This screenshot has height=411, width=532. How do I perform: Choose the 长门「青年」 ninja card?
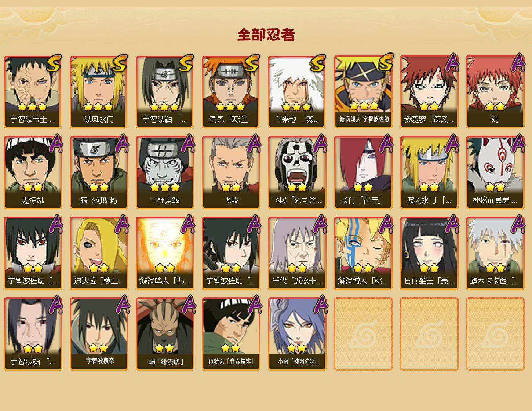pyautogui.click(x=363, y=172)
